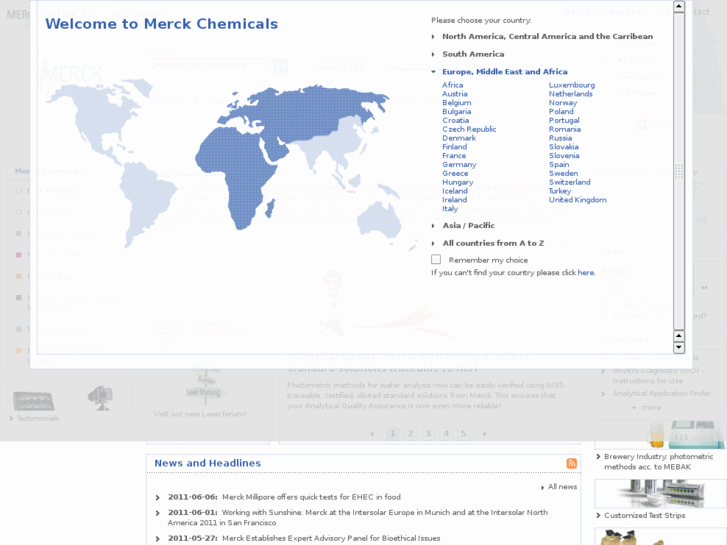Open the News RSS feed icon
The image size is (727, 545).
click(572, 463)
